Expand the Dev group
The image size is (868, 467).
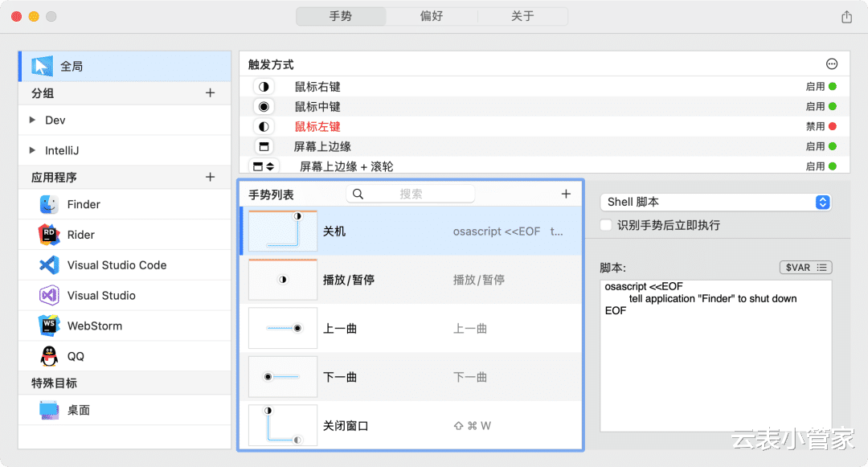[32, 120]
